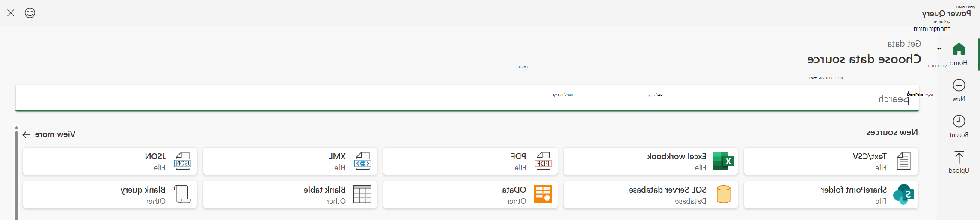This screenshot has height=220, width=980.
Task: Pick the XML file source
Action: point(290,161)
